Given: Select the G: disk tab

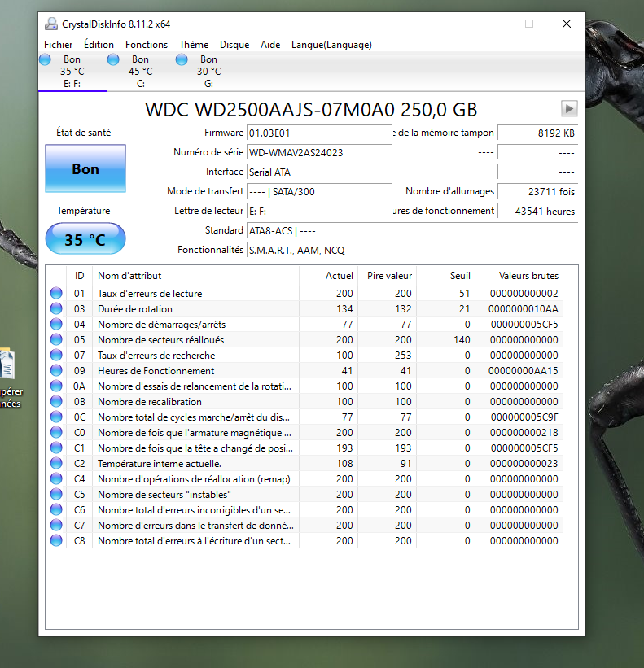Looking at the screenshot, I should (209, 72).
